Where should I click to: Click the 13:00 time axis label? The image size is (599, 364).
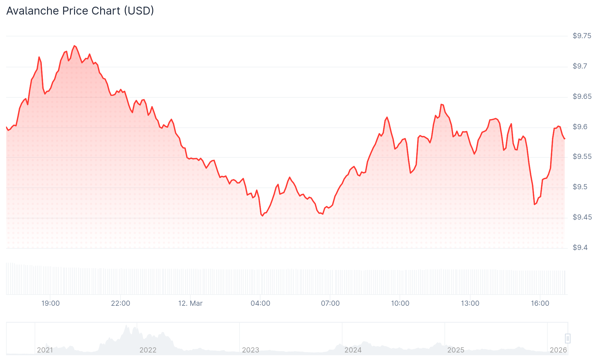(x=470, y=303)
